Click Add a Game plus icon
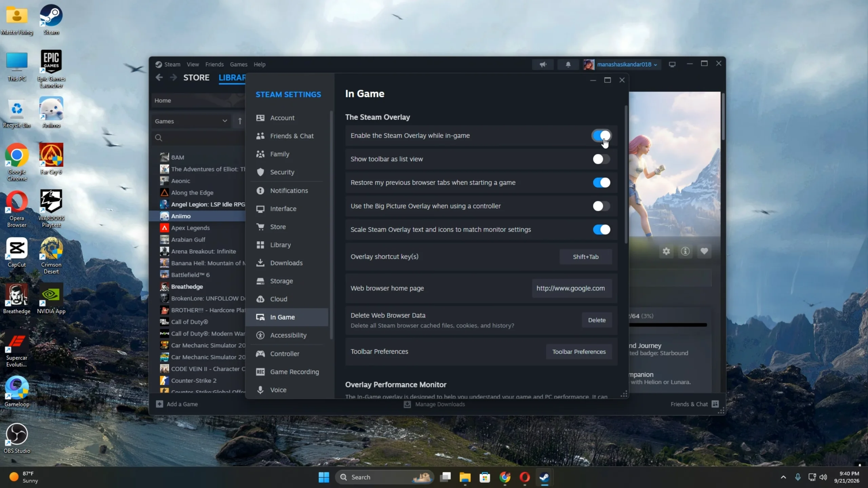This screenshot has height=488, width=868. (159, 404)
